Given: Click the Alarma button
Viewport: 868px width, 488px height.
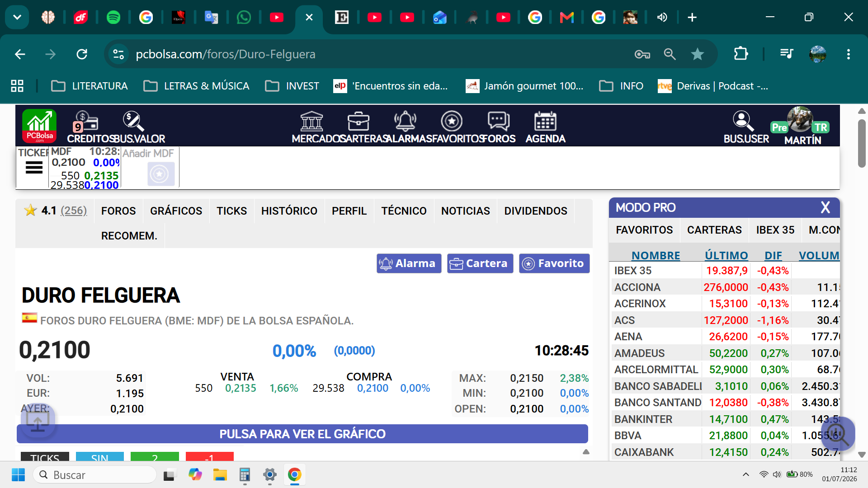Looking at the screenshot, I should 409,263.
